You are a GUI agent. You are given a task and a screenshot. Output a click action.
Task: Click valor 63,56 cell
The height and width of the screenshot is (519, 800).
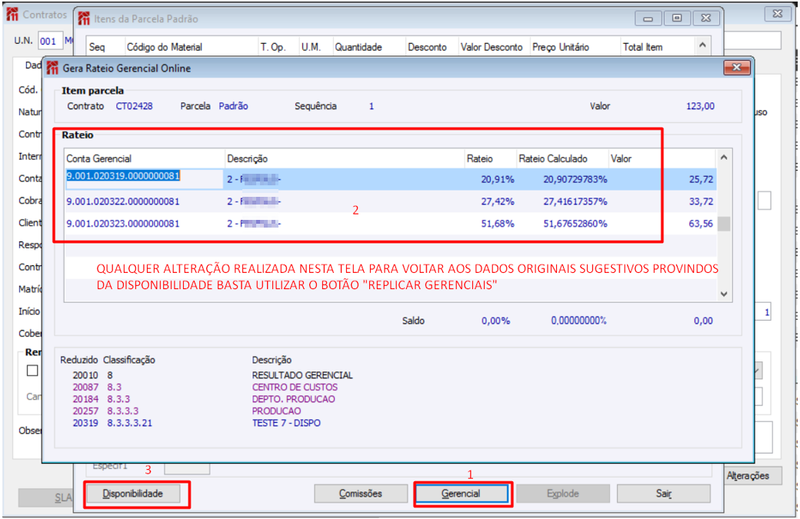tap(701, 224)
